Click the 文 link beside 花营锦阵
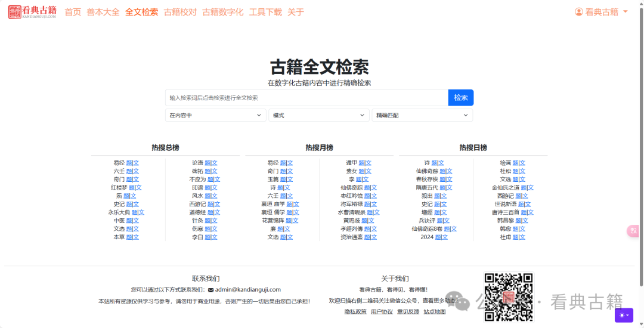The image size is (644, 328). [x=296, y=221]
